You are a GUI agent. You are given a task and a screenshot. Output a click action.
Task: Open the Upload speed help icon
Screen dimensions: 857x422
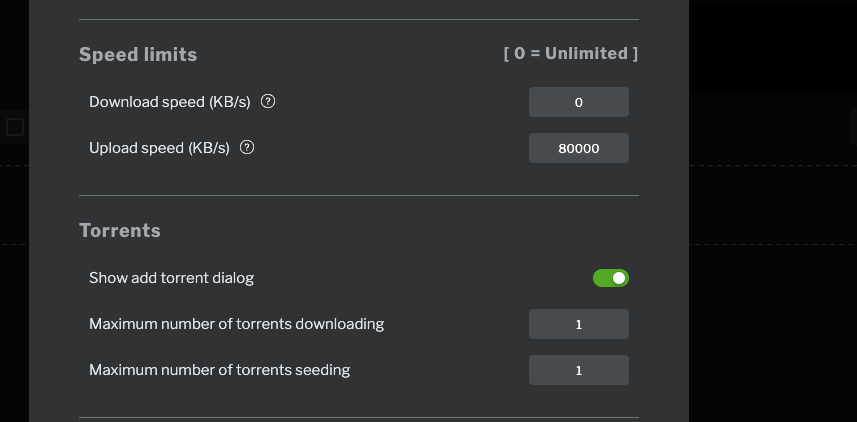pos(247,148)
